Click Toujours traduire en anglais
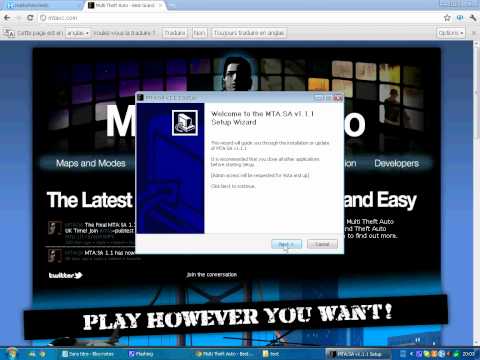Screen dimensions: 480x360 click(249, 33)
